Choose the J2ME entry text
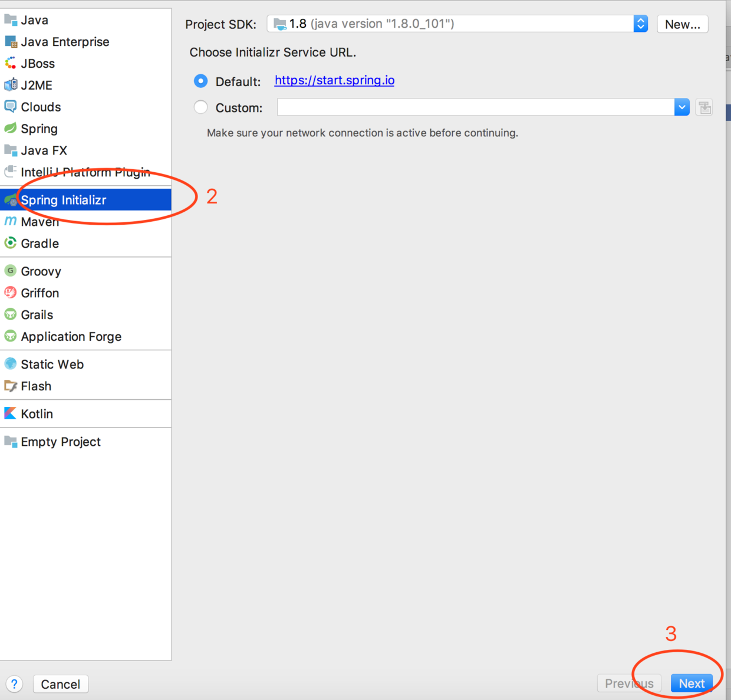Viewport: 731px width, 700px height. click(37, 85)
